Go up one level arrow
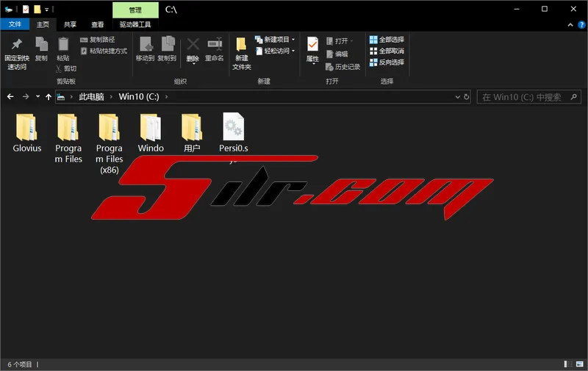This screenshot has height=371, width=588. (49, 97)
